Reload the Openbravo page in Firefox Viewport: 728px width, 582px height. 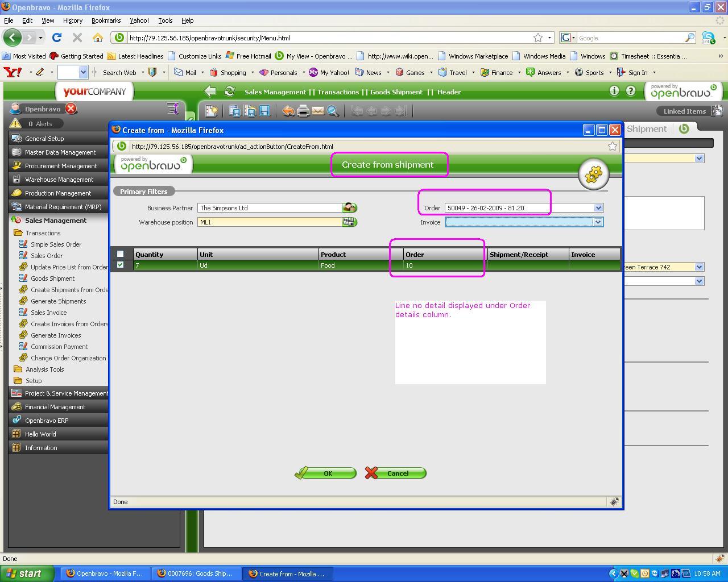click(x=56, y=38)
